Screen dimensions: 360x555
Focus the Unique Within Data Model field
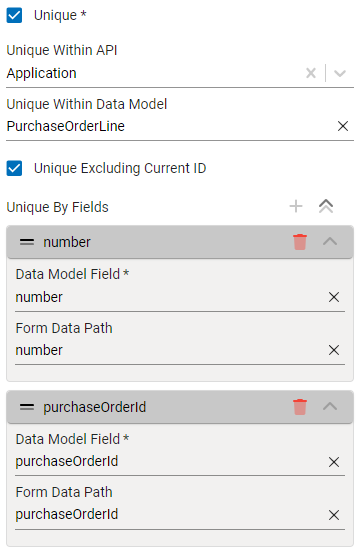(170, 126)
